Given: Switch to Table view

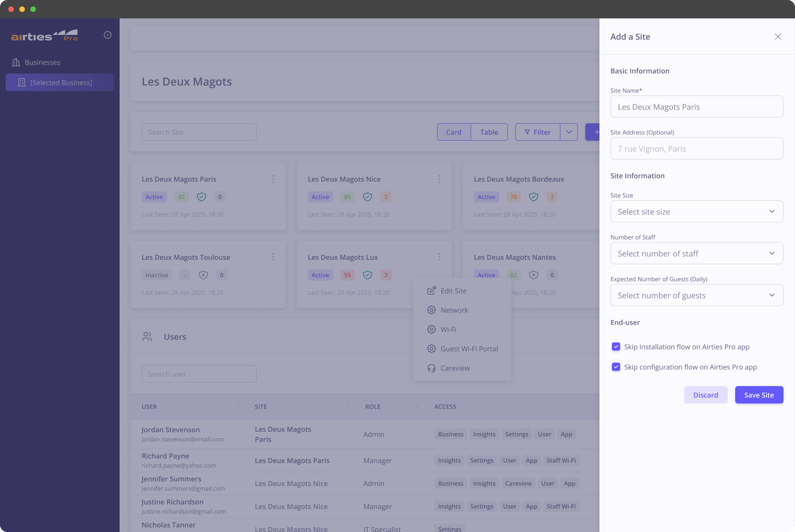Looking at the screenshot, I should [x=489, y=132].
